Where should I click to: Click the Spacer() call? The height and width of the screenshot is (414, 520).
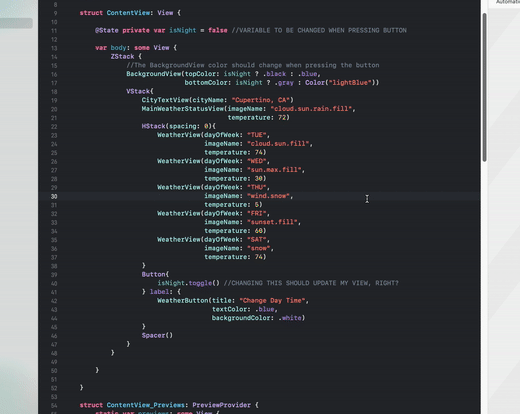[157, 335]
